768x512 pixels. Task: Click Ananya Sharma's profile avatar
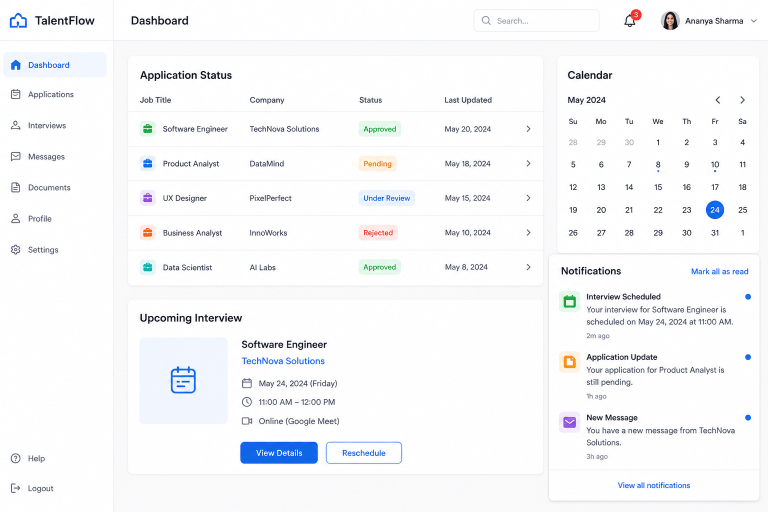(x=670, y=21)
